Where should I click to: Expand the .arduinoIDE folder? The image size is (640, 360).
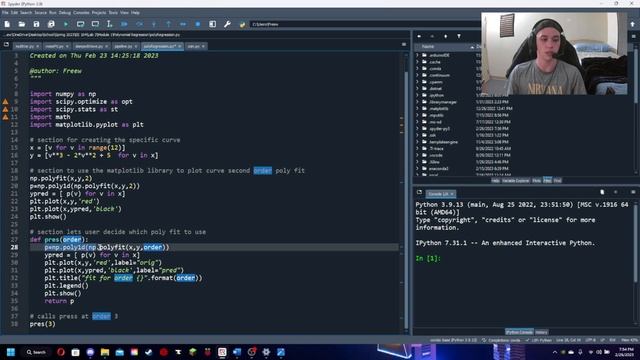point(418,55)
